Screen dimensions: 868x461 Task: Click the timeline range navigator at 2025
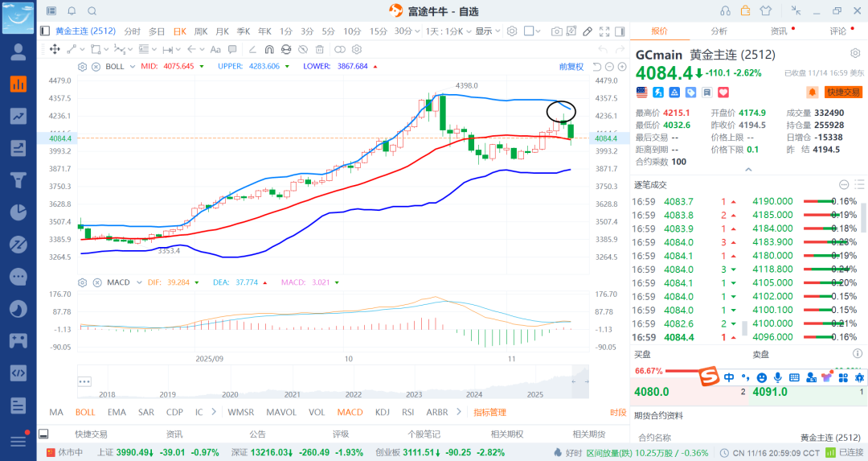coord(534,394)
